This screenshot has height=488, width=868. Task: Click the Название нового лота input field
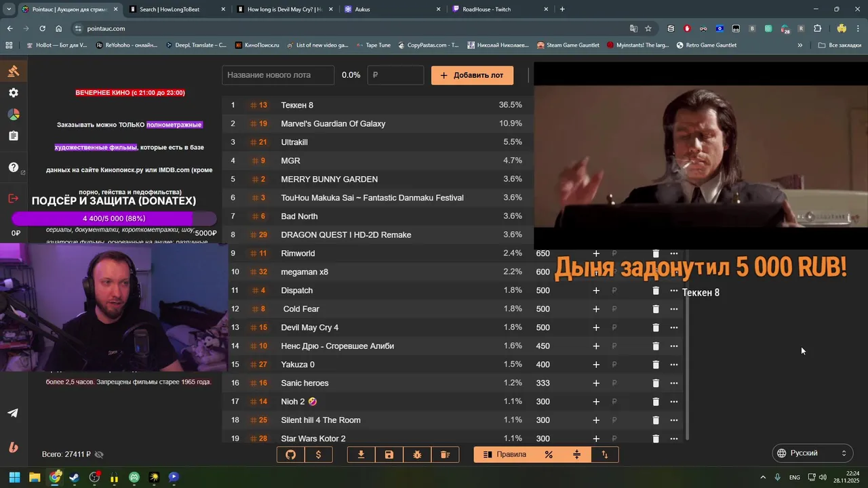(278, 75)
